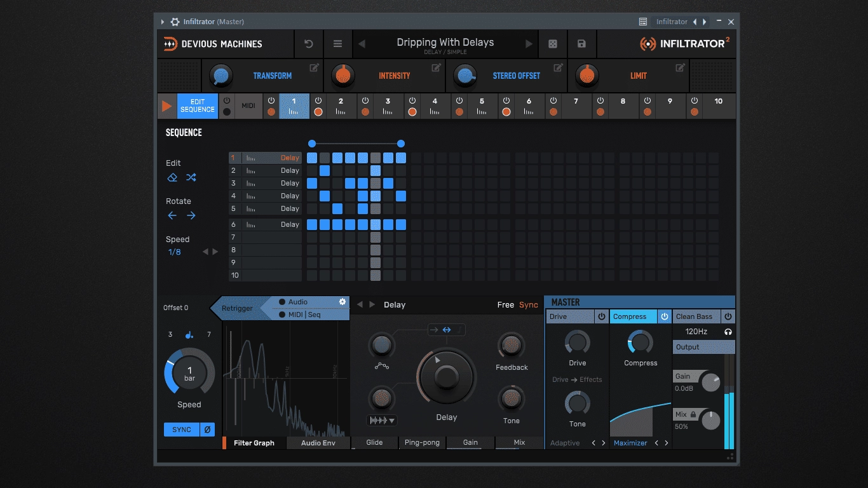Click the Mix lock icon

coord(693,414)
